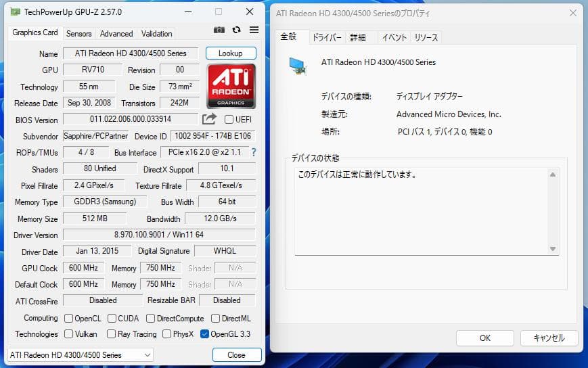Click the Bus Interface PCIe value
This screenshot has height=368, width=588.
click(x=205, y=152)
